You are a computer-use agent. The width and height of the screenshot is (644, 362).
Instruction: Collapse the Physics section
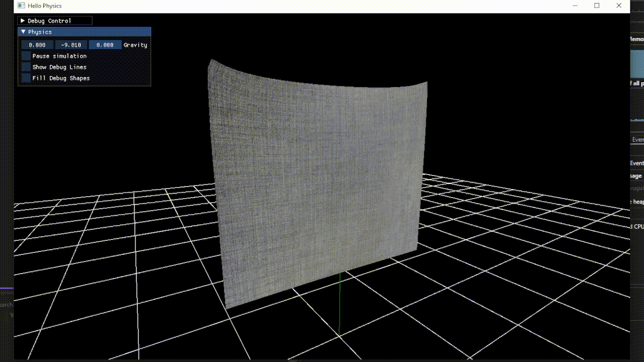pos(23,31)
